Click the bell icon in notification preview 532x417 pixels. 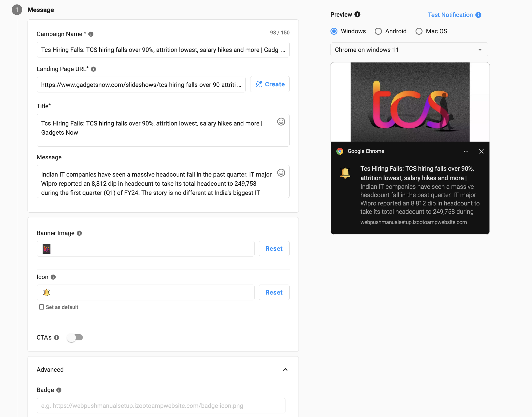(x=345, y=173)
